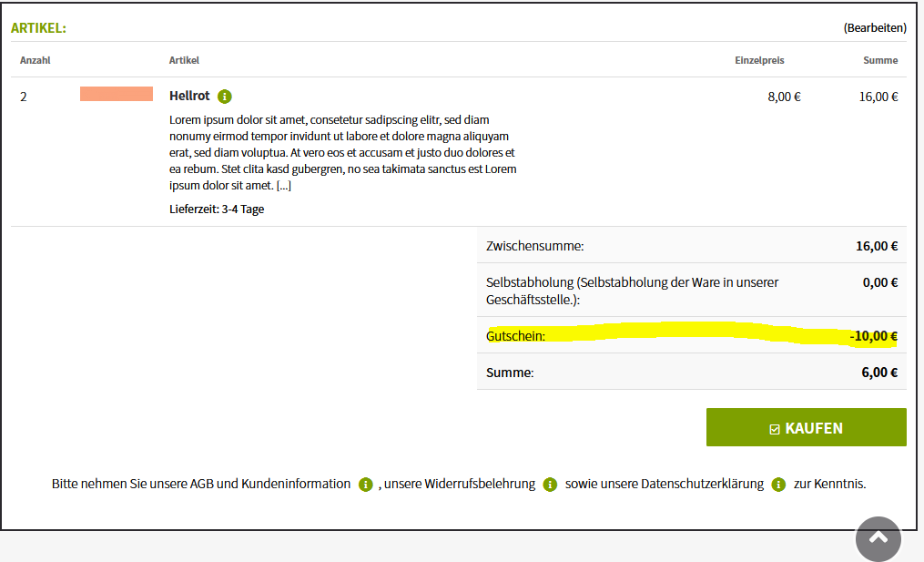Click the Artikel column header
The image size is (924, 562).
[x=184, y=60]
